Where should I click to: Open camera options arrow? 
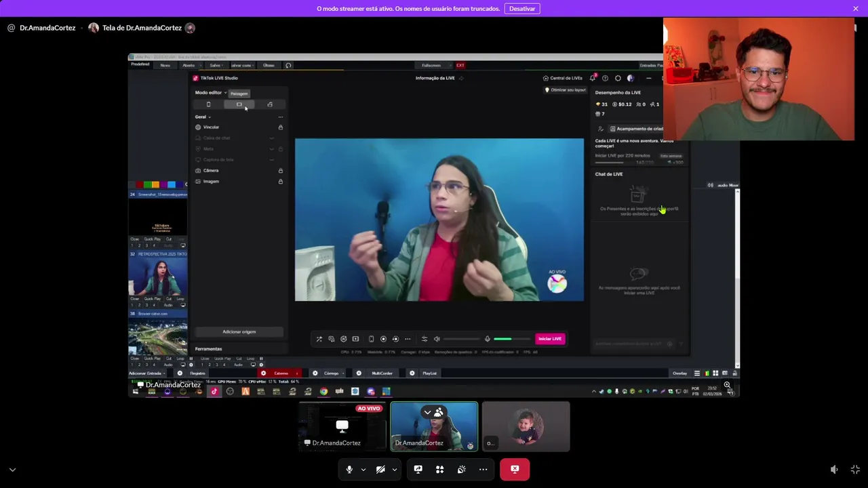point(394,469)
